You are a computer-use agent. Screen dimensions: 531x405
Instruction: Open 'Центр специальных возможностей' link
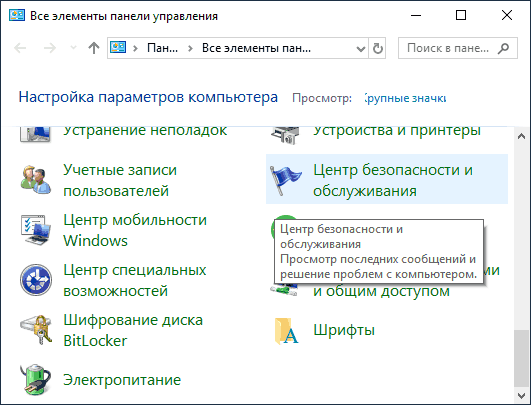134,280
